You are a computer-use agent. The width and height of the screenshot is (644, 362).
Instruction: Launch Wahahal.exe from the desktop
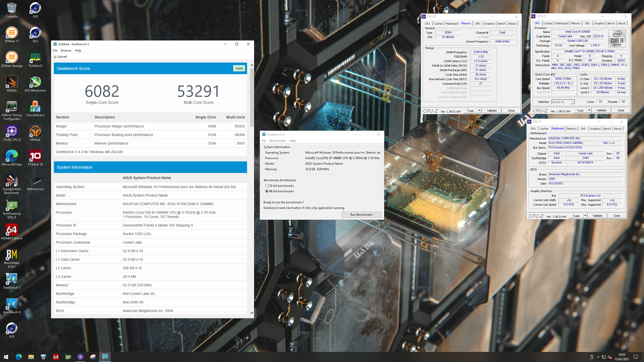click(x=35, y=183)
